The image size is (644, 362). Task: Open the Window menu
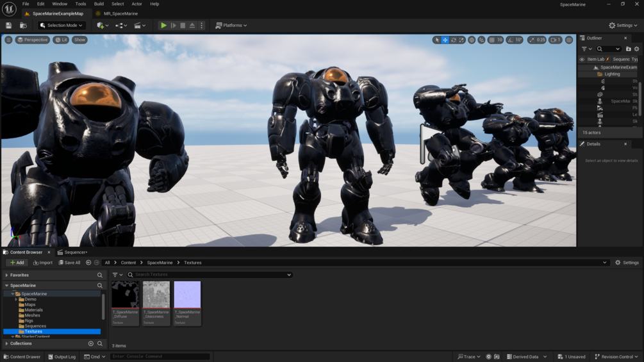click(x=60, y=4)
